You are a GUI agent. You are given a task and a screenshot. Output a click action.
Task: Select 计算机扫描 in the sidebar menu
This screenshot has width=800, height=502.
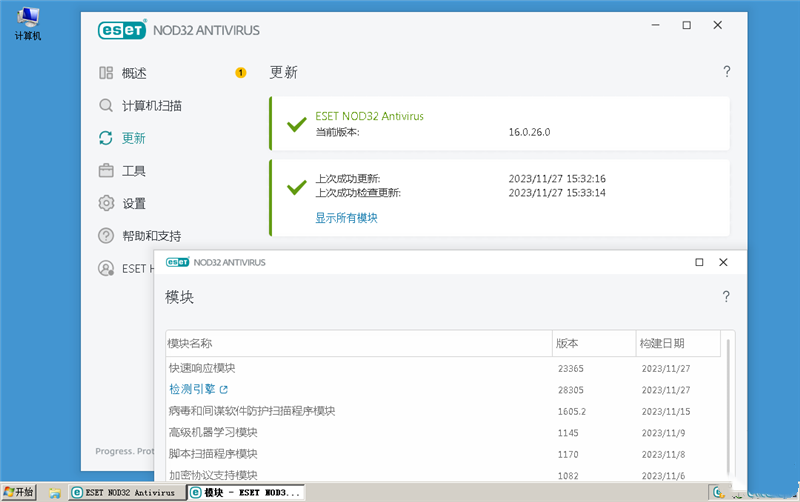pyautogui.click(x=152, y=106)
